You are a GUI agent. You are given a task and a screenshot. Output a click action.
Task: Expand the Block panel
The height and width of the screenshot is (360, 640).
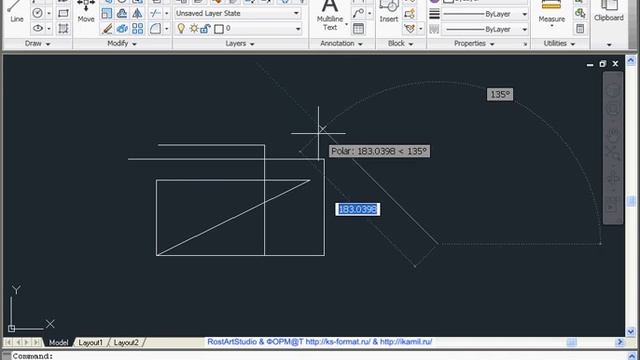[400, 43]
